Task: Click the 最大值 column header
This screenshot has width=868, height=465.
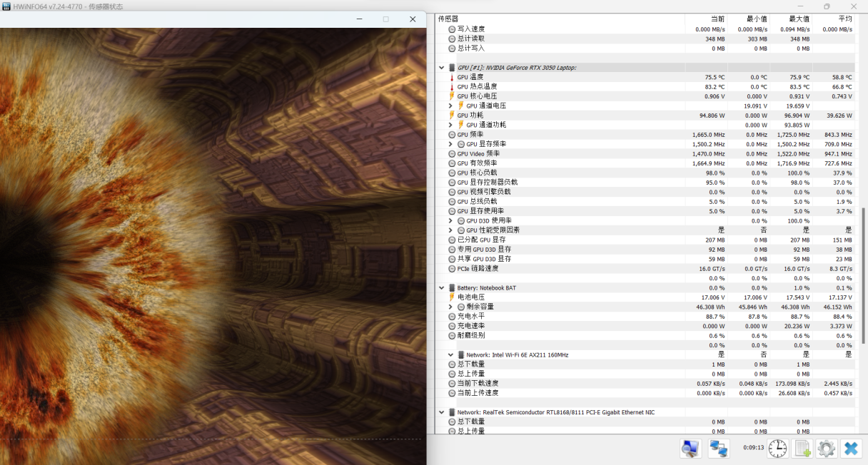Action: click(799, 19)
